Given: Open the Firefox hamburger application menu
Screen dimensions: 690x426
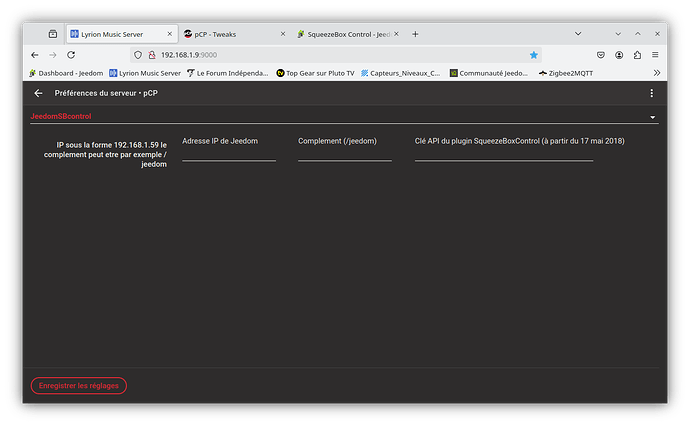Looking at the screenshot, I should tap(655, 55).
